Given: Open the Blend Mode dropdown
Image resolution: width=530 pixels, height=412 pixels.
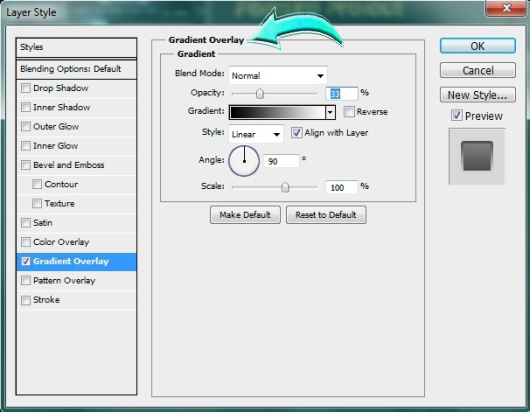Looking at the screenshot, I should 278,76.
